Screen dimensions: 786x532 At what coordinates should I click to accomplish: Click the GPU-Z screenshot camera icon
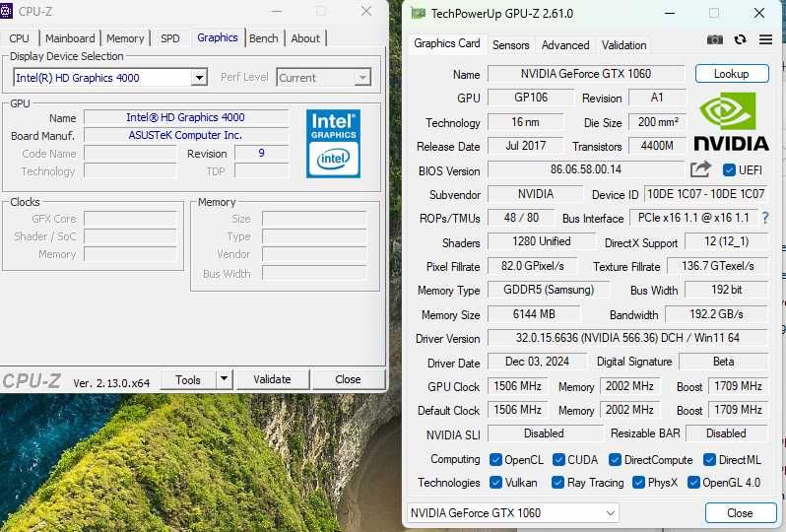(715, 39)
